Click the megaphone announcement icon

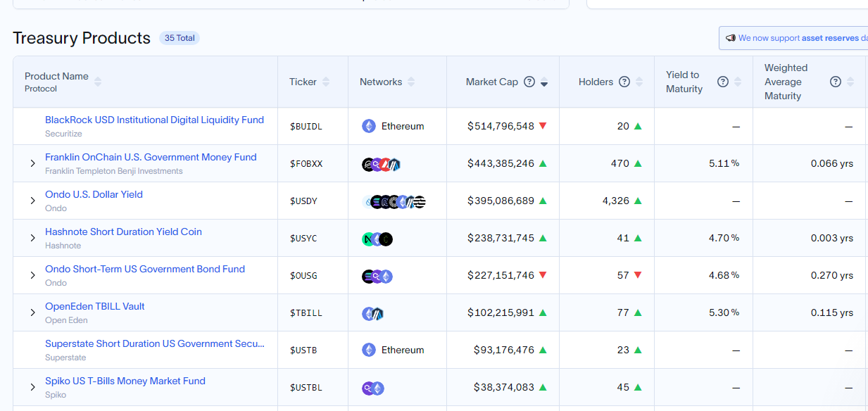[x=731, y=38]
